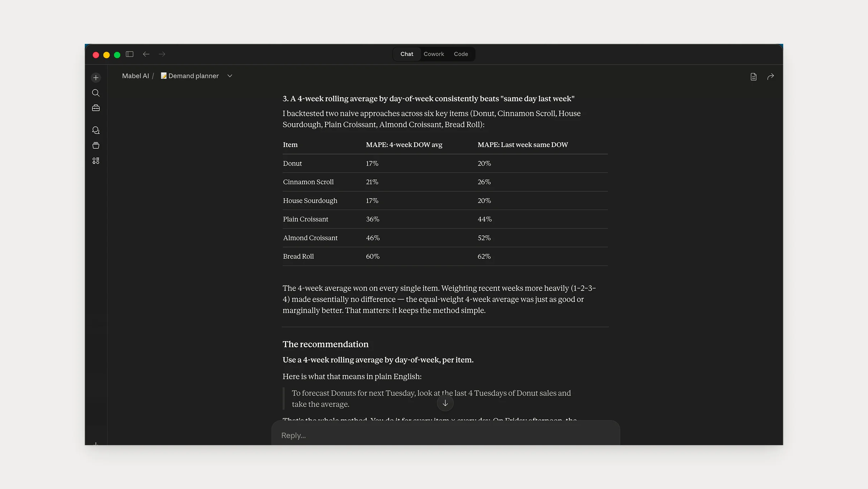Go back with the left arrow
This screenshot has height=489, width=868.
[x=146, y=54]
